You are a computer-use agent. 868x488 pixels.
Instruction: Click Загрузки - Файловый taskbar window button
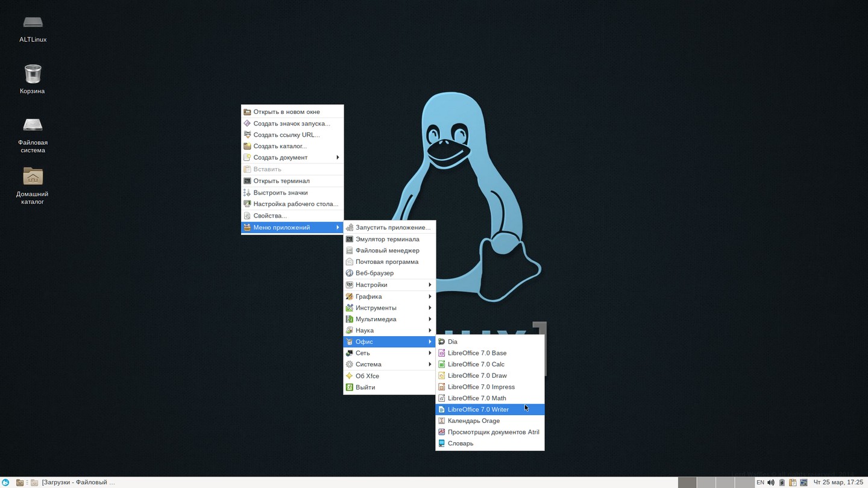tap(73, 482)
